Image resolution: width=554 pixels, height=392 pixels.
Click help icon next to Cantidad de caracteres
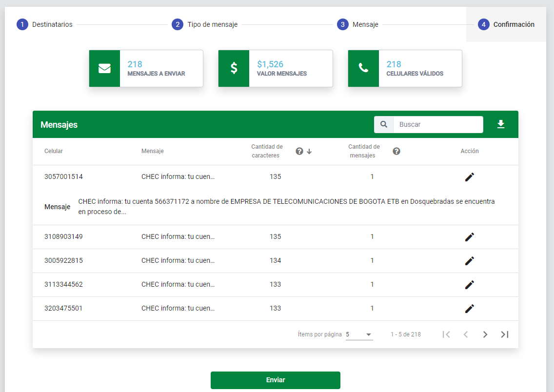click(x=299, y=151)
